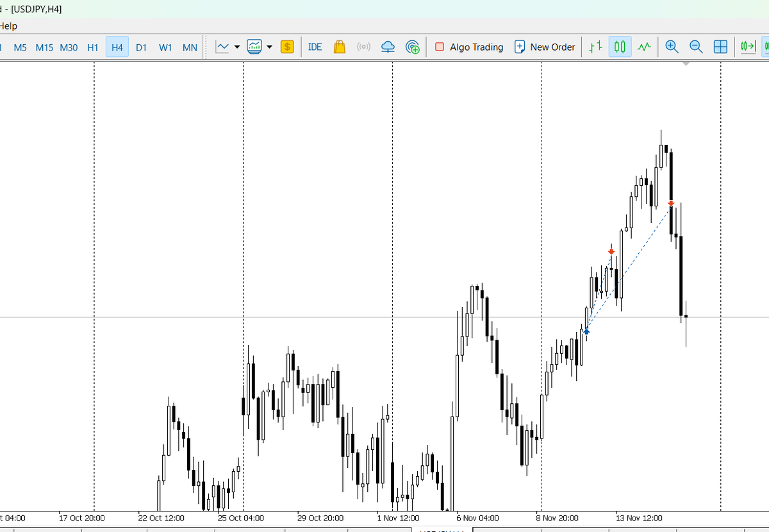Image resolution: width=769 pixels, height=532 pixels.
Task: Select the M15 timeframe
Action: point(44,47)
